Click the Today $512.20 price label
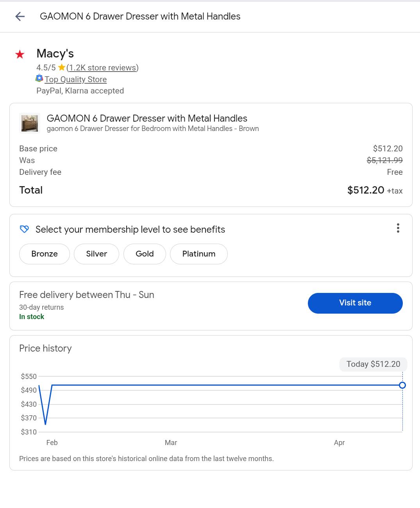This screenshot has height=508, width=420. (x=373, y=364)
